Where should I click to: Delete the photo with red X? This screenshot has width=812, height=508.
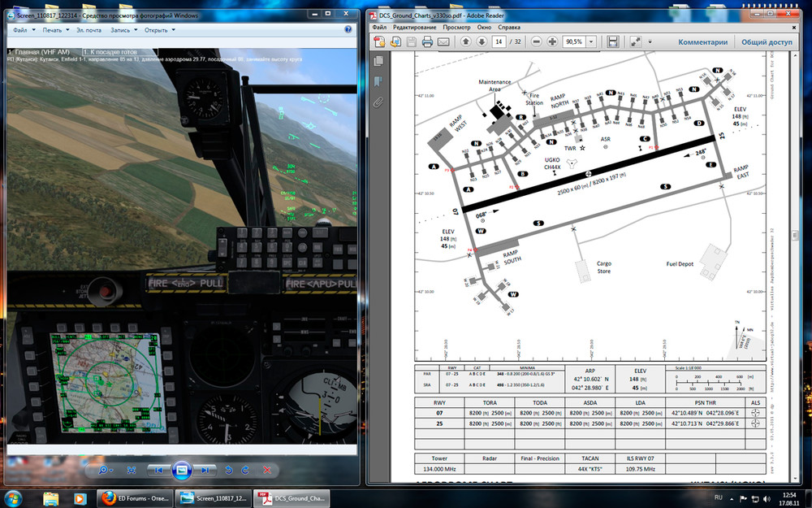[x=267, y=470]
